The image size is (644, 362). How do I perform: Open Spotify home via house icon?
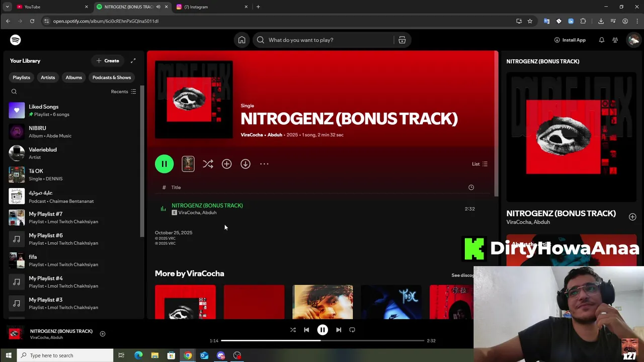(x=242, y=40)
